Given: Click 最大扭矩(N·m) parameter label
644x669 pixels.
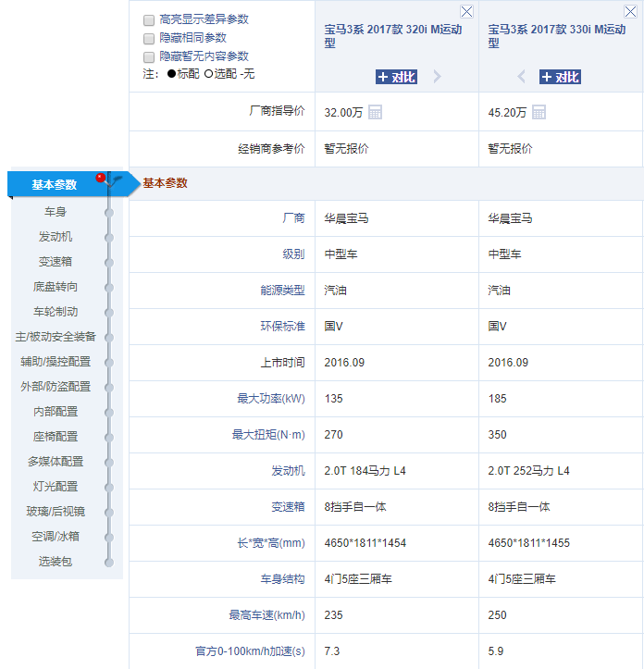Looking at the screenshot, I should coord(268,435).
